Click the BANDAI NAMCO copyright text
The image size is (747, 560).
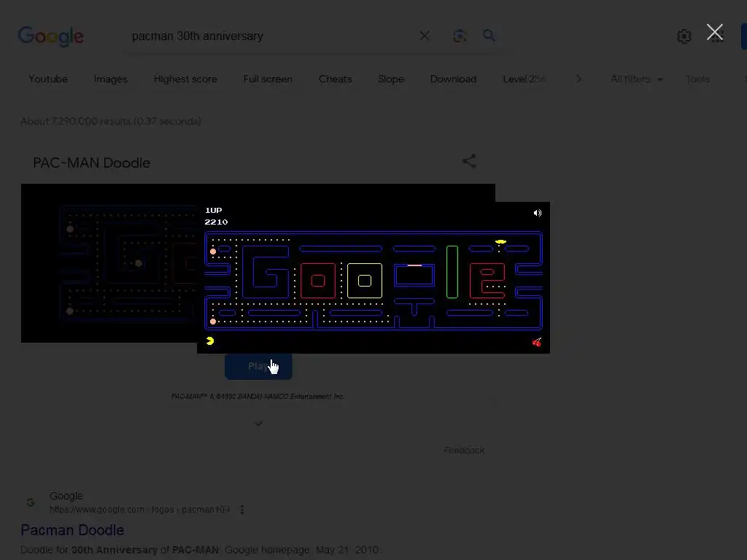[x=258, y=396]
